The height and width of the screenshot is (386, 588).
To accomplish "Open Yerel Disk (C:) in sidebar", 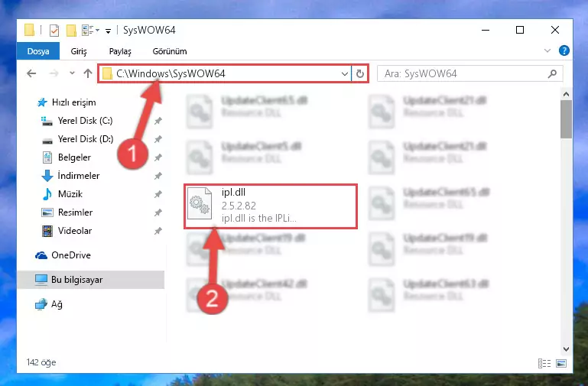I will click(76, 121).
